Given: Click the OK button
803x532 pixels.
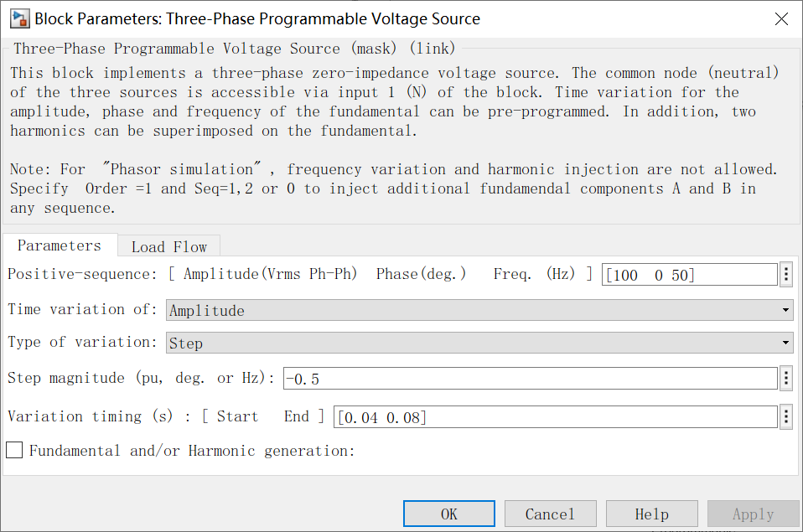Looking at the screenshot, I should click(x=448, y=514).
